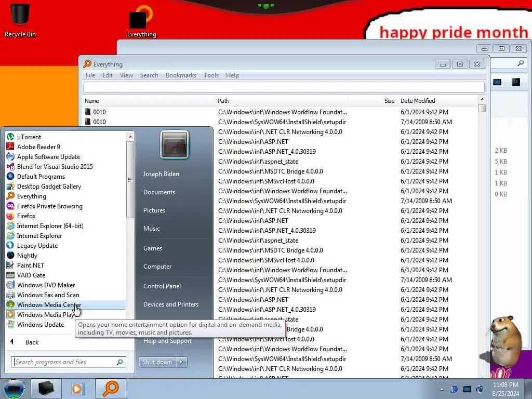Click the Internet Explorer (64-bit) icon
The image size is (532, 399).
(x=10, y=225)
